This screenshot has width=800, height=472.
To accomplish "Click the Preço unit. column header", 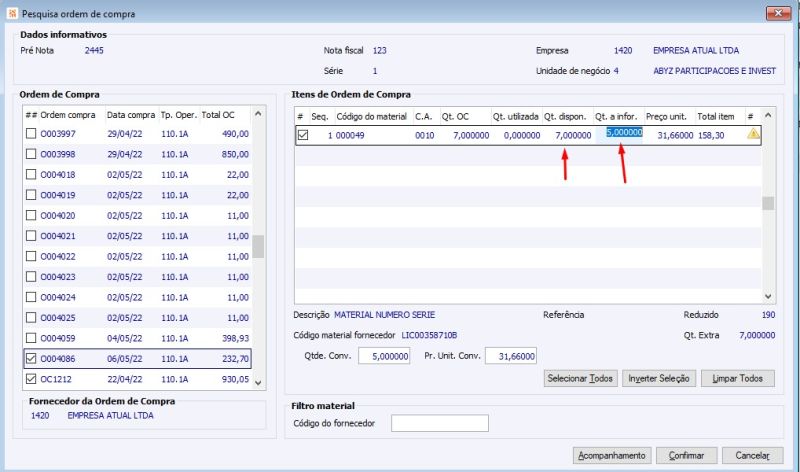I will pos(666,117).
